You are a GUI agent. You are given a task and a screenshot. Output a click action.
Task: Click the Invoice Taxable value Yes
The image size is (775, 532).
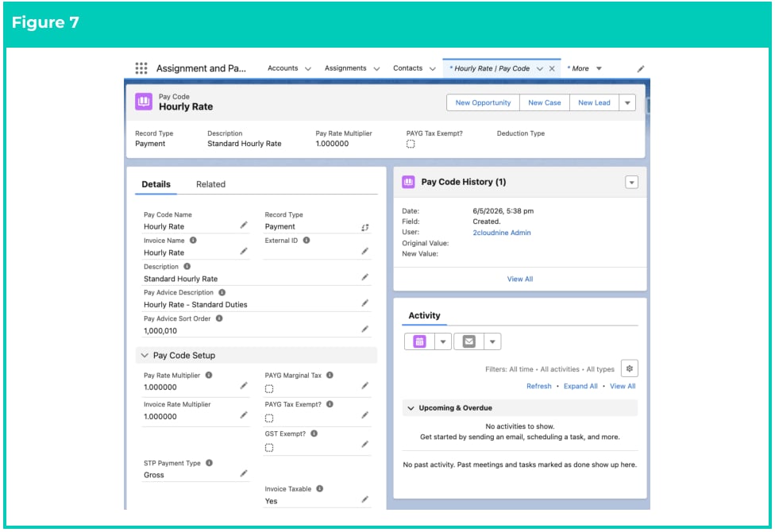click(x=271, y=501)
